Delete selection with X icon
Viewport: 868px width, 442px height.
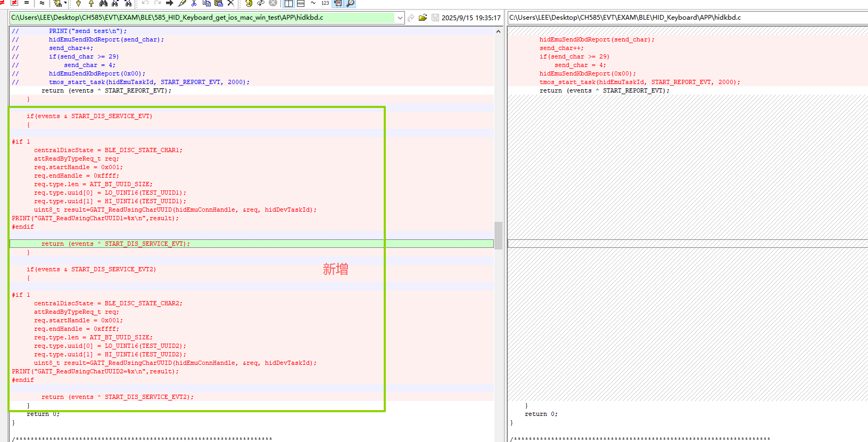point(231,3)
